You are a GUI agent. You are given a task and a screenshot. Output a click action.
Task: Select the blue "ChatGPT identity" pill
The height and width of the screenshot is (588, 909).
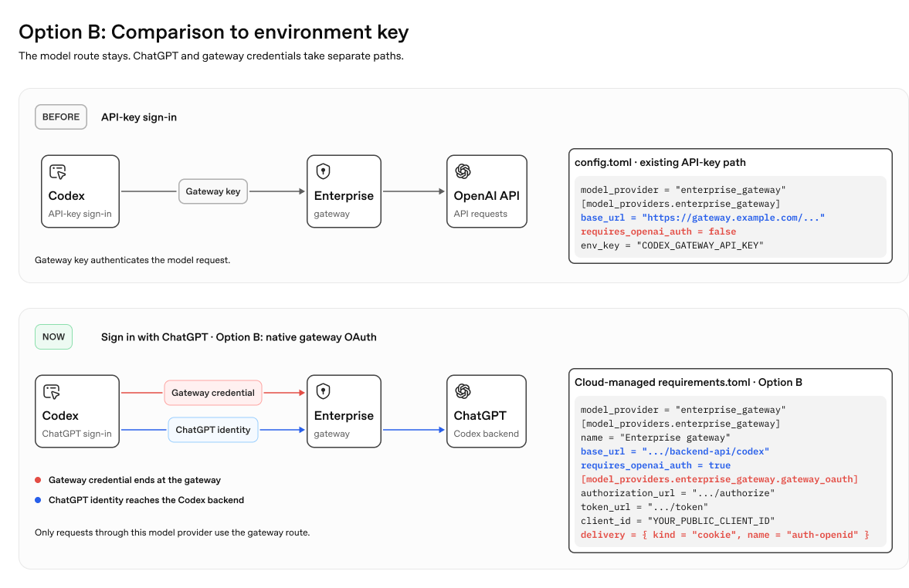point(212,430)
